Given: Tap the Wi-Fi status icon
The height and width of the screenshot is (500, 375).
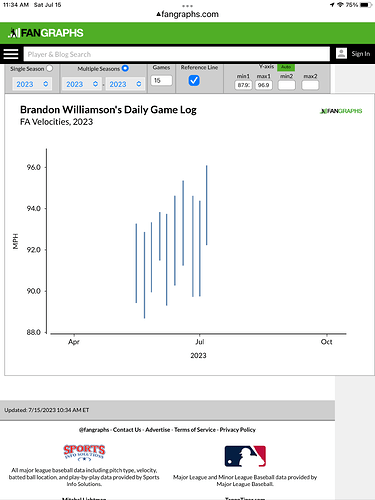Looking at the screenshot, I should tap(340, 5).
